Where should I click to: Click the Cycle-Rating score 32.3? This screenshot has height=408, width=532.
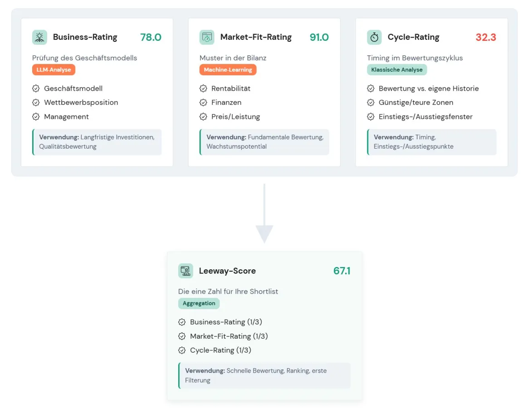[486, 37]
